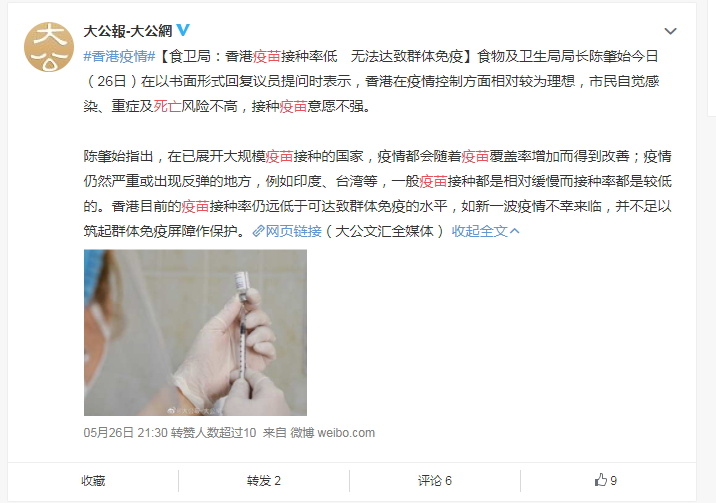This screenshot has height=503, width=716.
Task: Collapse the post with 收起全文
Action: click(x=485, y=231)
